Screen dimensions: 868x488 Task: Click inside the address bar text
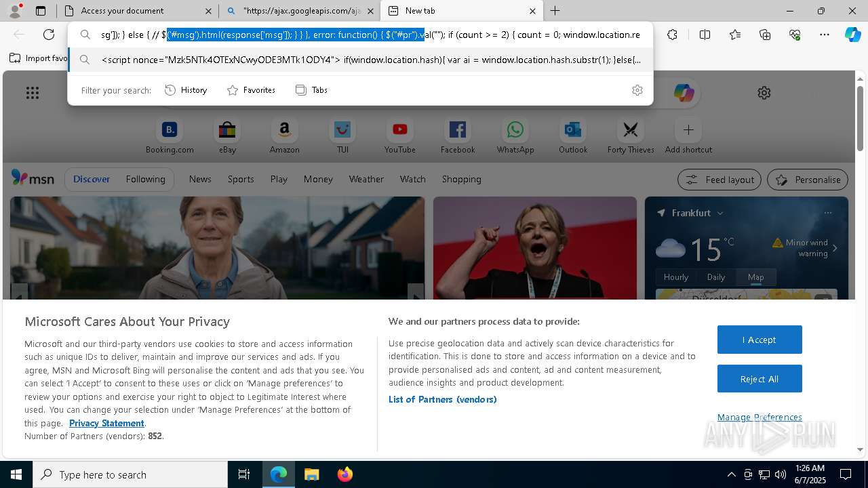tap(370, 35)
